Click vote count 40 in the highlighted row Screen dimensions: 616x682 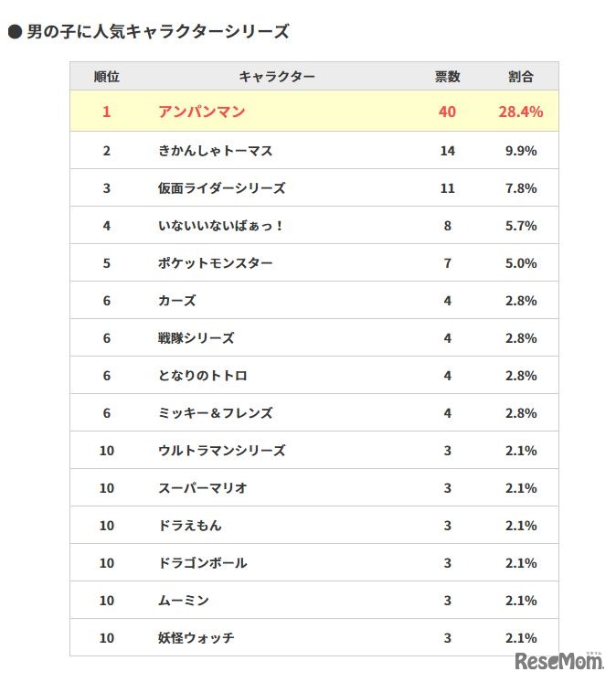point(447,112)
